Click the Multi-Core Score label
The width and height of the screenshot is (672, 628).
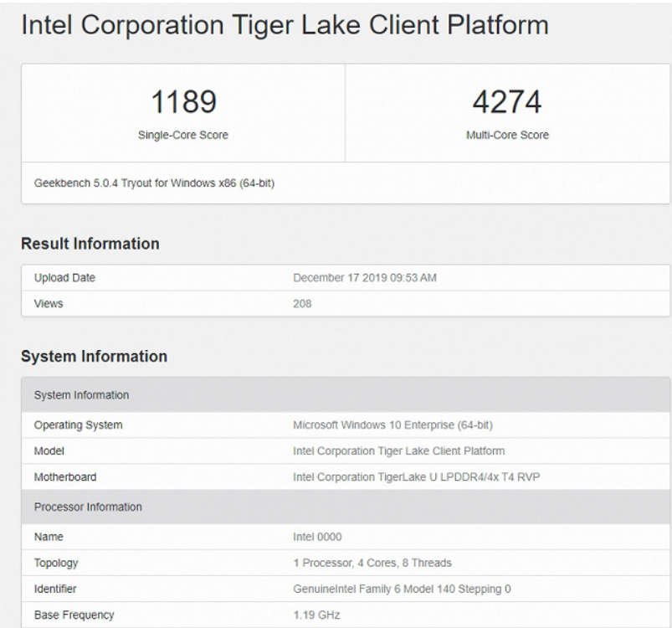[507, 135]
